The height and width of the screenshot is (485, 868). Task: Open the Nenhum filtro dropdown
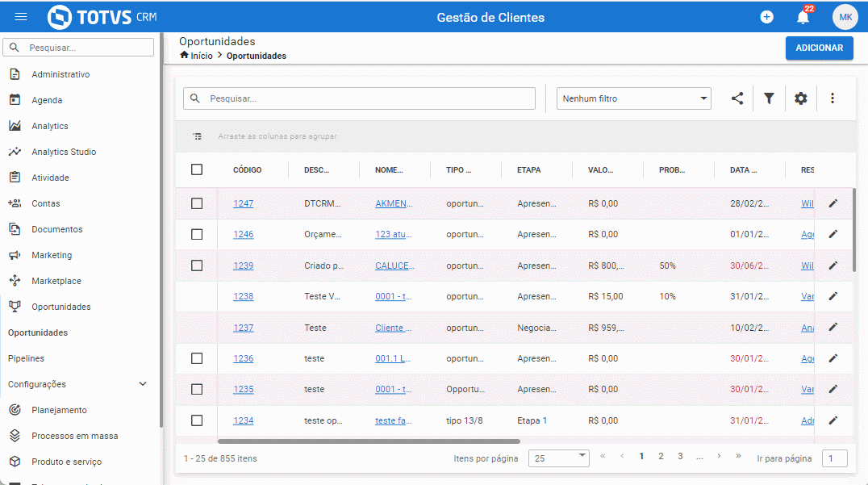click(634, 98)
